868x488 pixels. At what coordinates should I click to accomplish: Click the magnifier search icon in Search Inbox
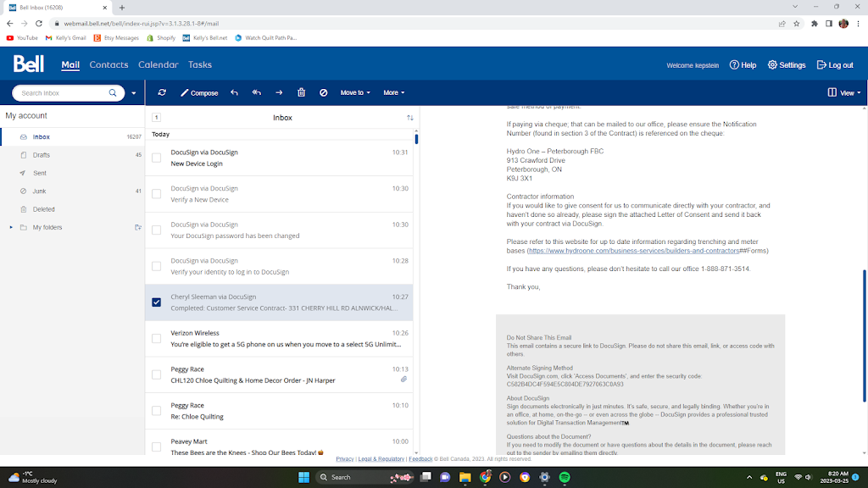point(113,93)
